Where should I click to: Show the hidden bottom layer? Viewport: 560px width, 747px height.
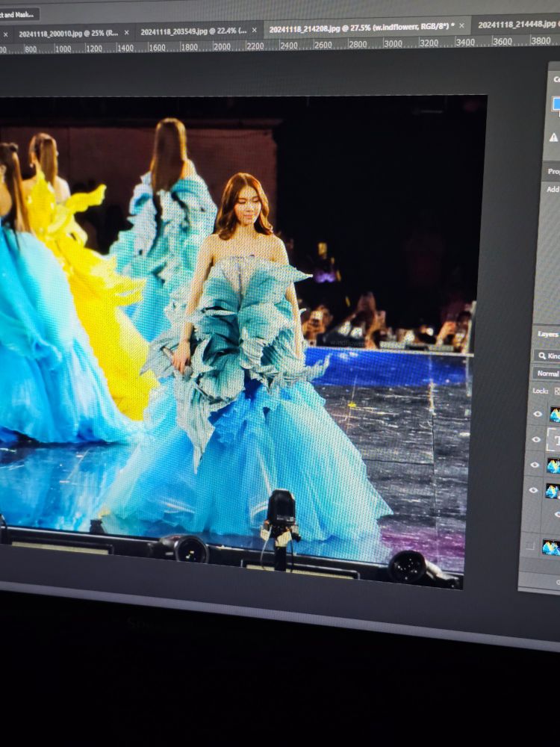530,547
